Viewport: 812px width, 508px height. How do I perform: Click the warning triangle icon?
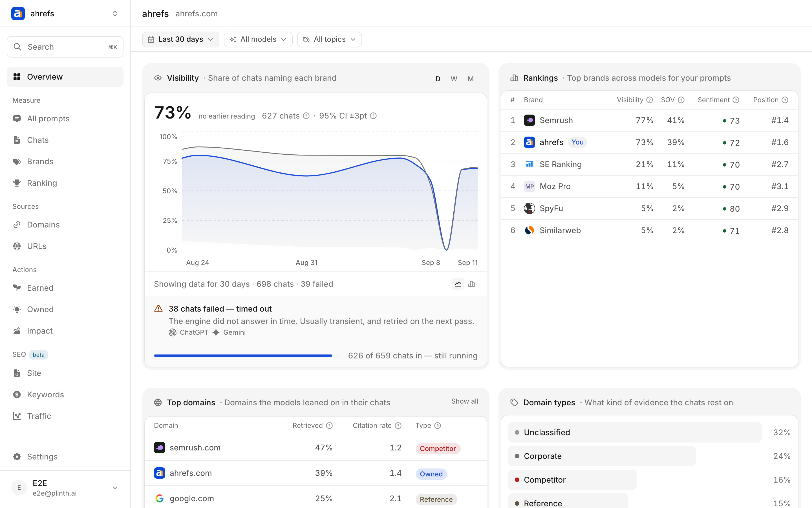pyautogui.click(x=158, y=309)
